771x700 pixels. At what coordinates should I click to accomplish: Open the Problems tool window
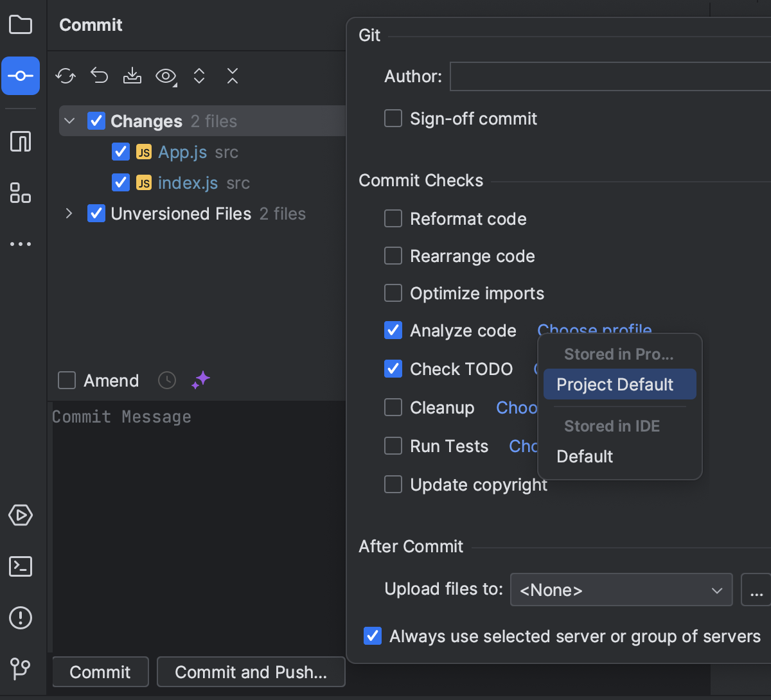coord(21,618)
